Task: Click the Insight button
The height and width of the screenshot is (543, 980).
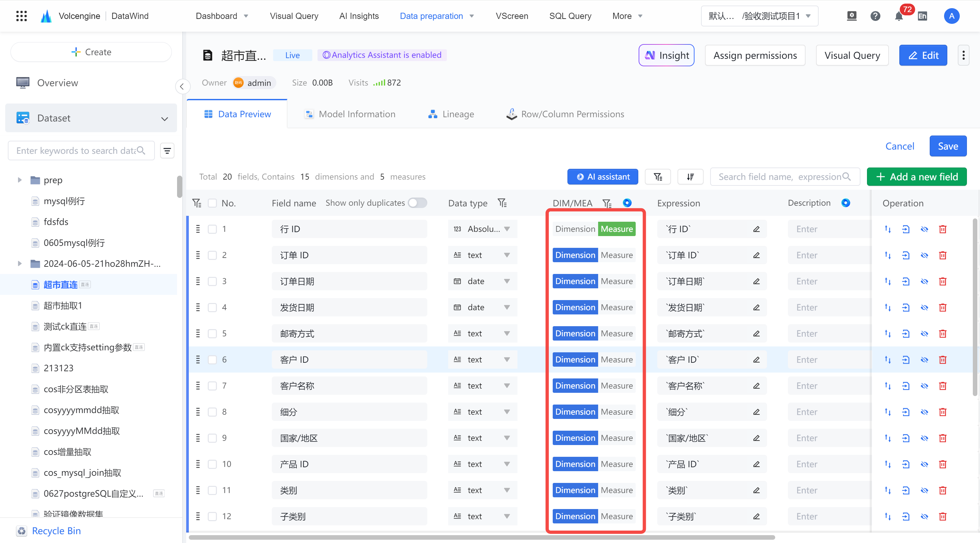Action: [x=666, y=56]
